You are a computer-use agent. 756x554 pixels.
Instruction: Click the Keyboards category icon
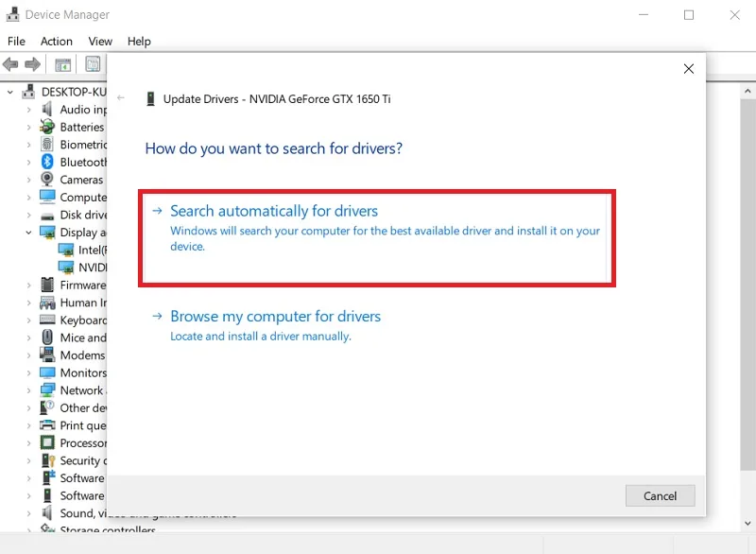(47, 320)
